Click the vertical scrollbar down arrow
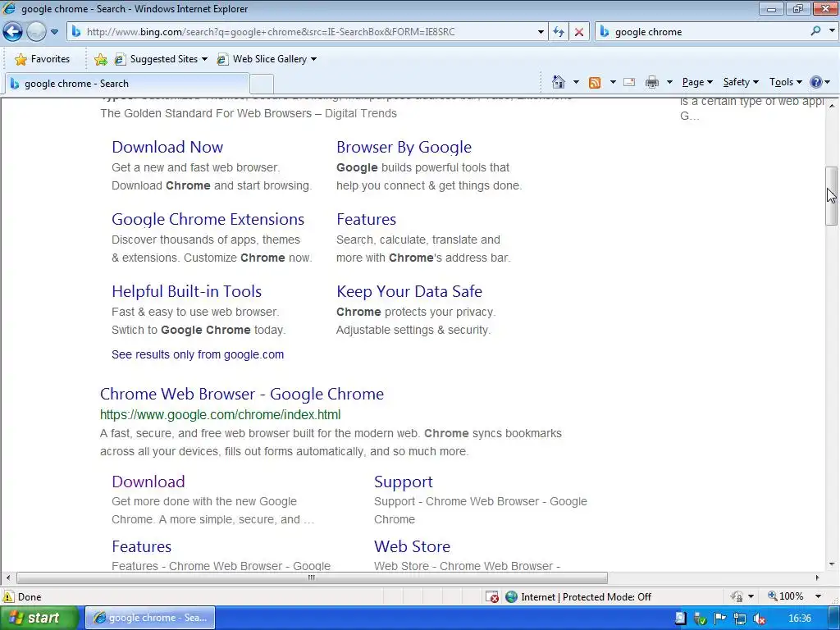 pos(832,564)
